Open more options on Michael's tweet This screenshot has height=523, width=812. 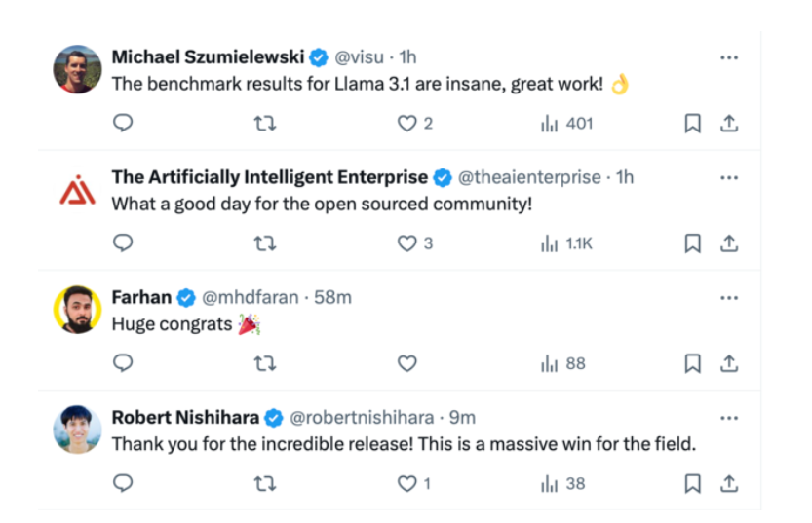[x=728, y=57]
